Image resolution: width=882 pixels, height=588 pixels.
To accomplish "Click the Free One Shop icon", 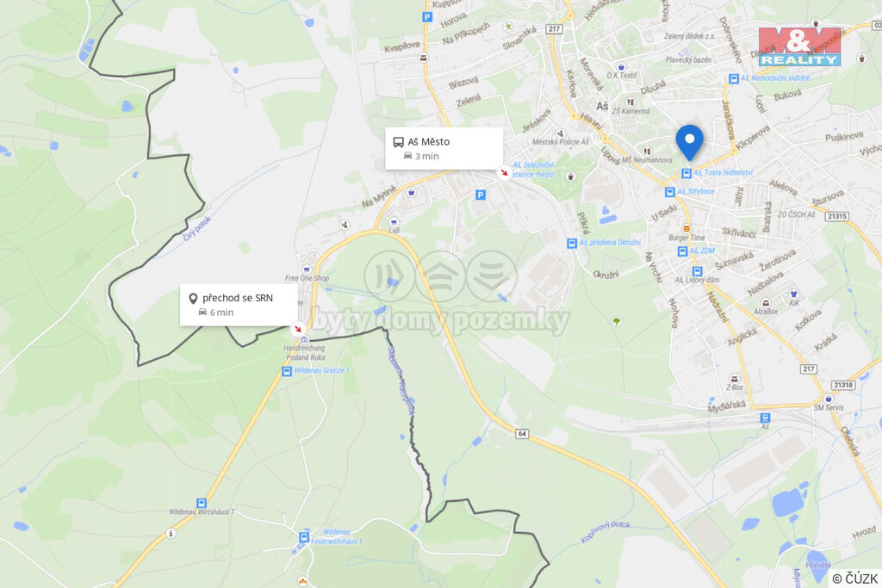I will coord(307,269).
